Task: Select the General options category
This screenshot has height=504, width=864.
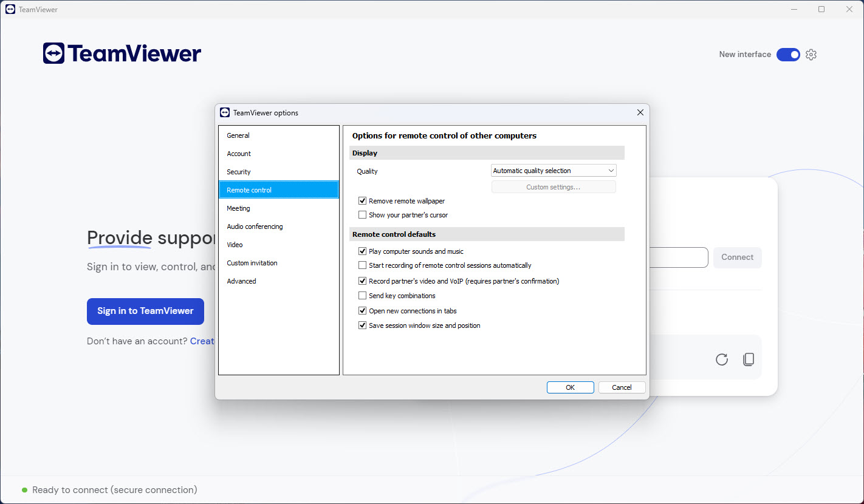Action: 279,135
